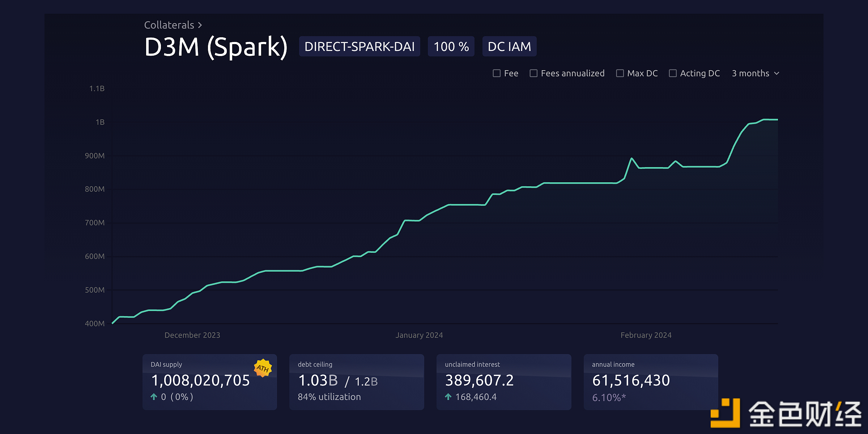This screenshot has height=434, width=868.
Task: Click the 1.2B max debt ceiling text
Action: 366,382
